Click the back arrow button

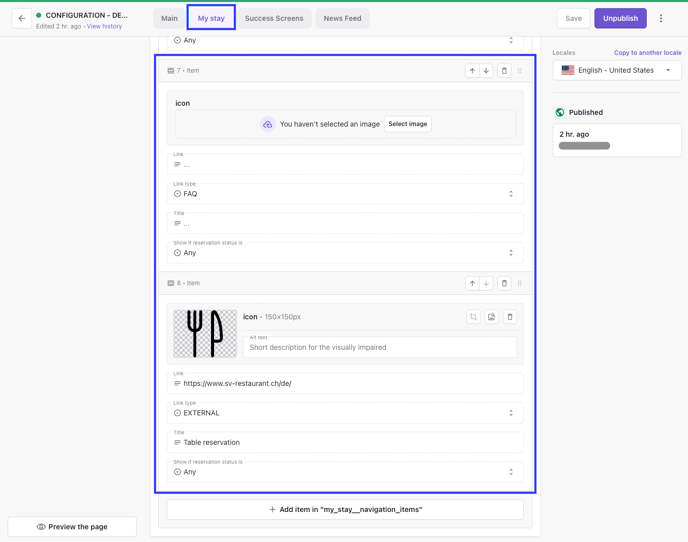pyautogui.click(x=22, y=18)
